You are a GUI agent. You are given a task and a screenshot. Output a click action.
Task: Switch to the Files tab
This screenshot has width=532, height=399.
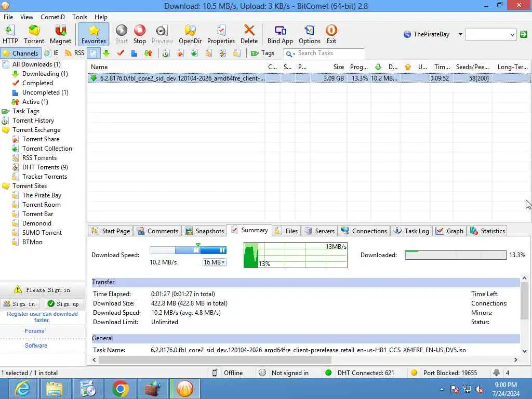287,231
